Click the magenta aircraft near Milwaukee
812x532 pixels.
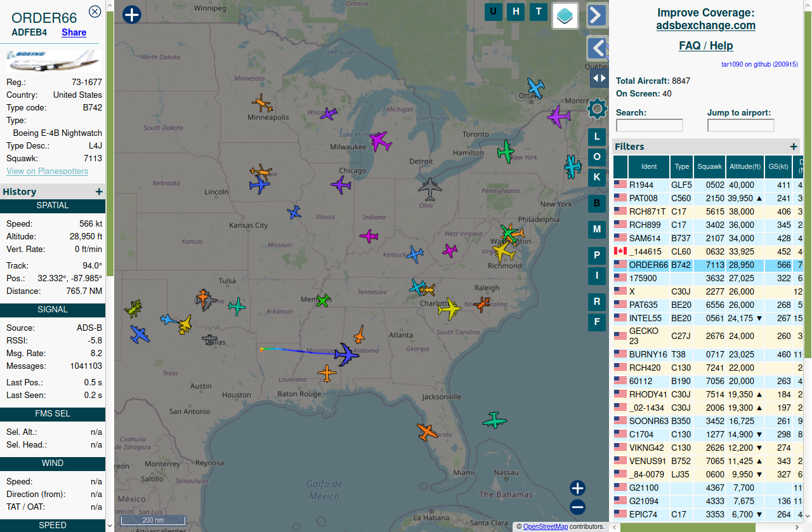click(x=380, y=141)
